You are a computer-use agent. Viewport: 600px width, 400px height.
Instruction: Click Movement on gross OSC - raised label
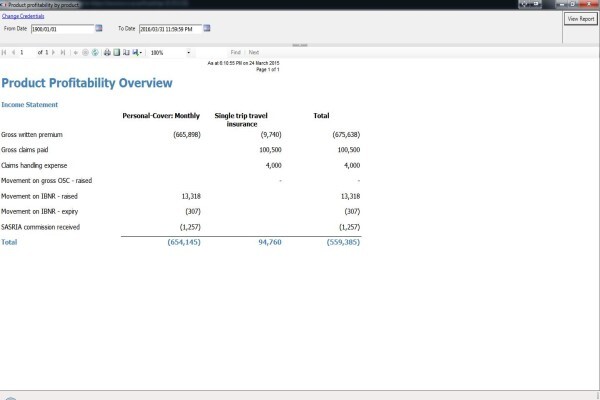(x=46, y=181)
